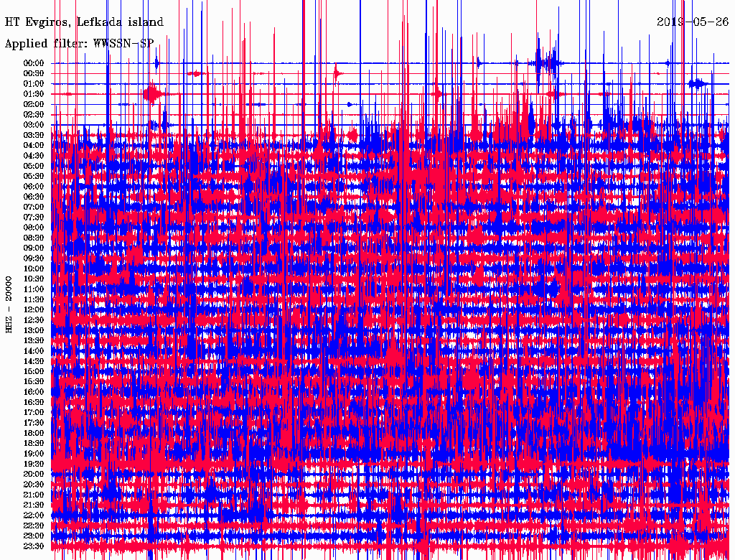Select the 05:00 time label
Image resolution: width=735 pixels, height=560 pixels.
(x=34, y=166)
